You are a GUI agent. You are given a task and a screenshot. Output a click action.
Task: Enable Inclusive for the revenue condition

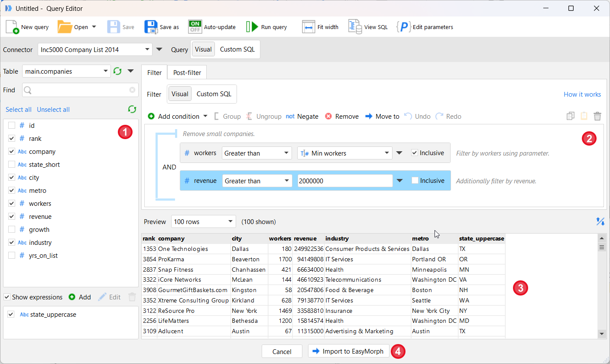click(415, 180)
